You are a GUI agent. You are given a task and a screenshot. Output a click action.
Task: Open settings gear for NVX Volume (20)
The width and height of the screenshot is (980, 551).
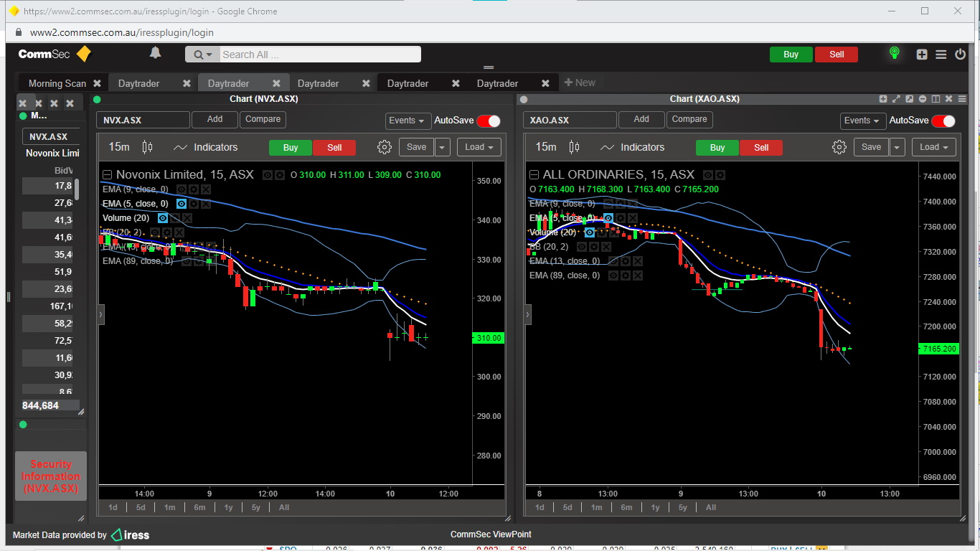tap(175, 218)
